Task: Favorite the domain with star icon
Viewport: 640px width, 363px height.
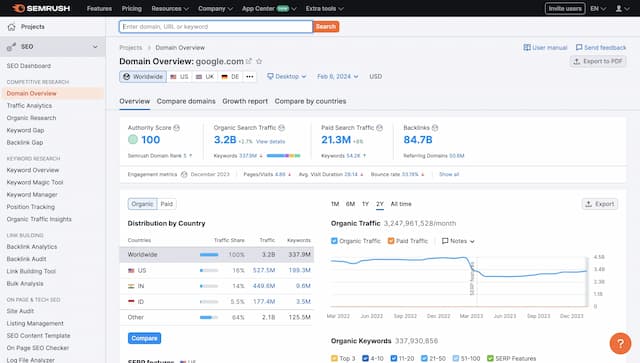Action: click(259, 61)
